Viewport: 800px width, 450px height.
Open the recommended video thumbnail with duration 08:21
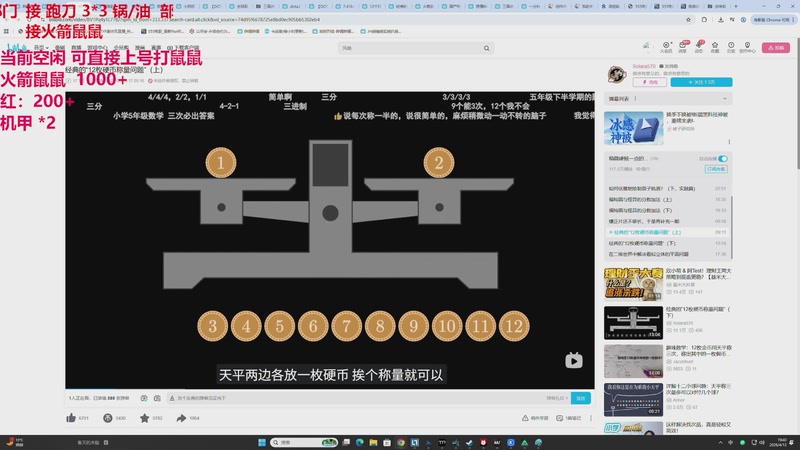click(633, 400)
